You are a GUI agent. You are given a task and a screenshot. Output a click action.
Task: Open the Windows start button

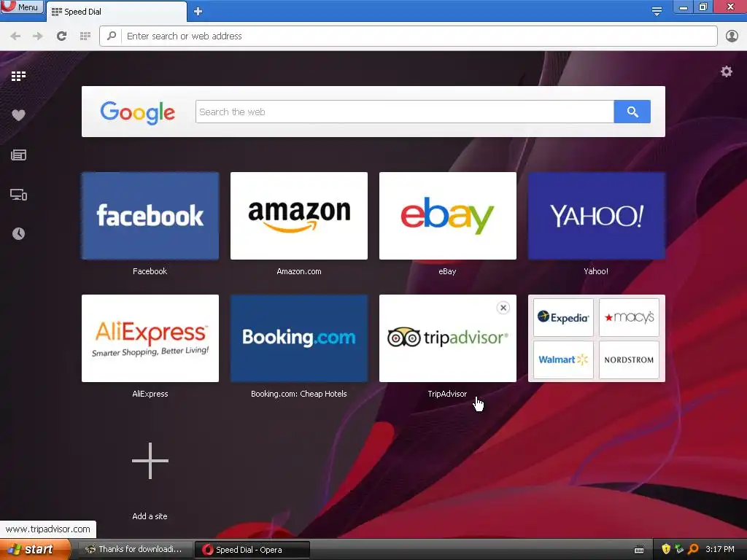pyautogui.click(x=34, y=550)
